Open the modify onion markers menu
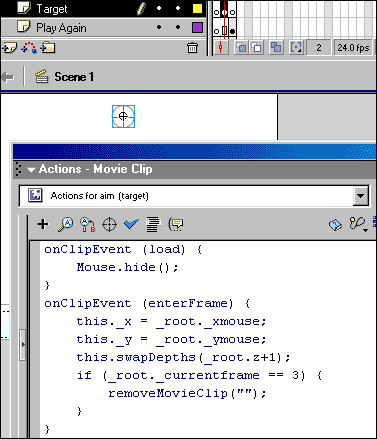The width and height of the screenshot is (377, 439). coord(296,48)
